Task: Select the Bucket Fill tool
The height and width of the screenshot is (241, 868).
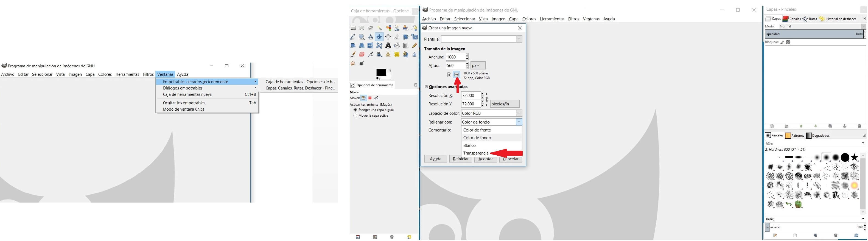Action: pyautogui.click(x=397, y=46)
